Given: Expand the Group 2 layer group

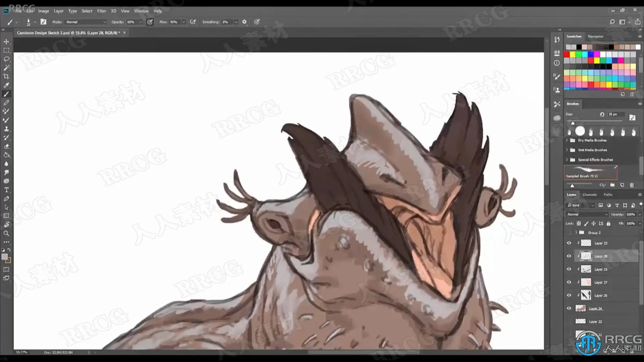Looking at the screenshot, I should [x=576, y=232].
